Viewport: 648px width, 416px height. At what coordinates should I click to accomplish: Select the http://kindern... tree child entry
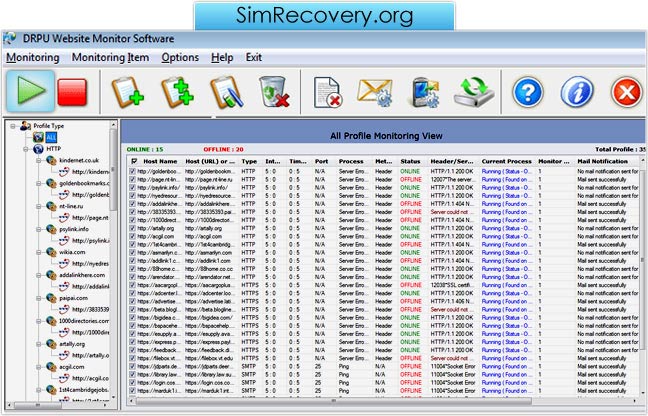click(91, 172)
